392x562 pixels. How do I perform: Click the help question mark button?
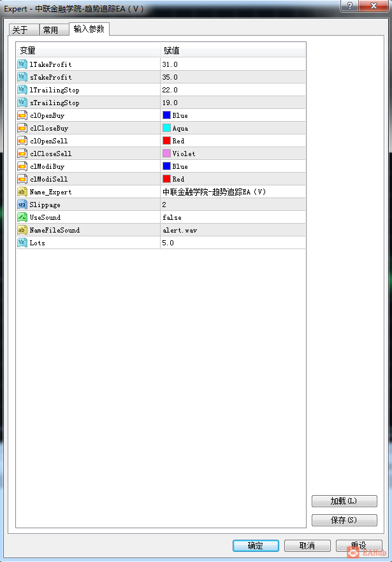click(x=349, y=6)
